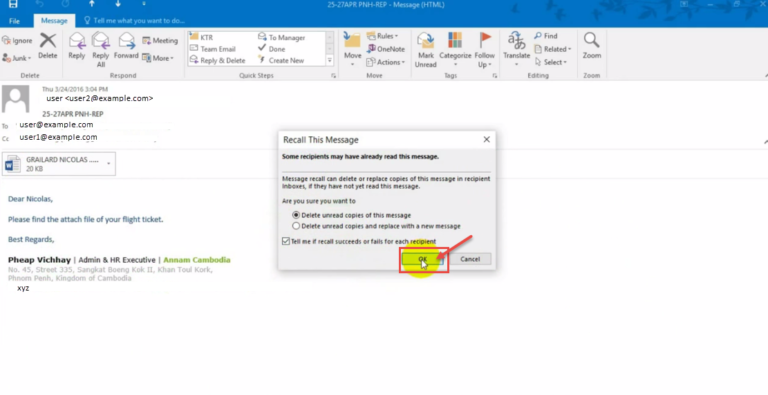Choose Reply All in the ribbon
Viewport: 768px width, 395px height.
101,49
